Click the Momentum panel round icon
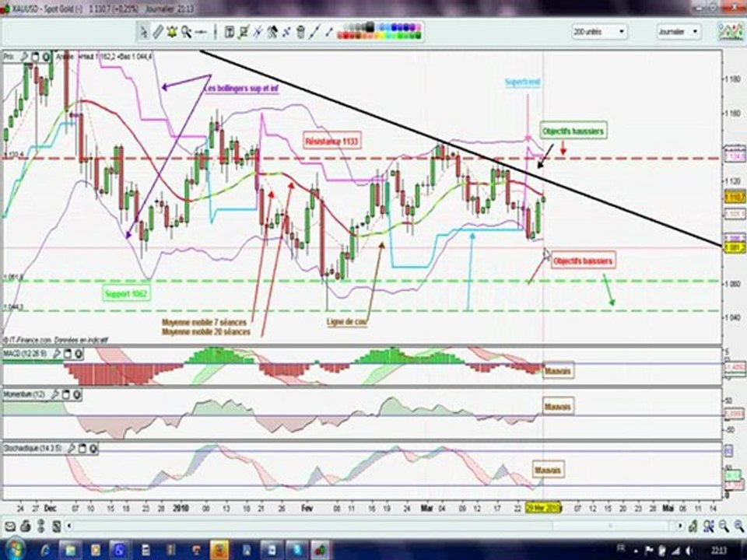The height and width of the screenshot is (560, 747). click(77, 394)
